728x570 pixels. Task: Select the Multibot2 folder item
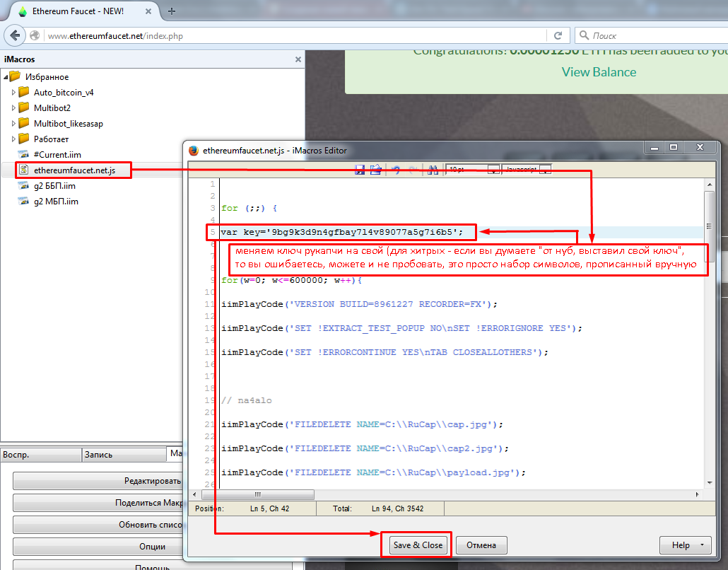[52, 107]
